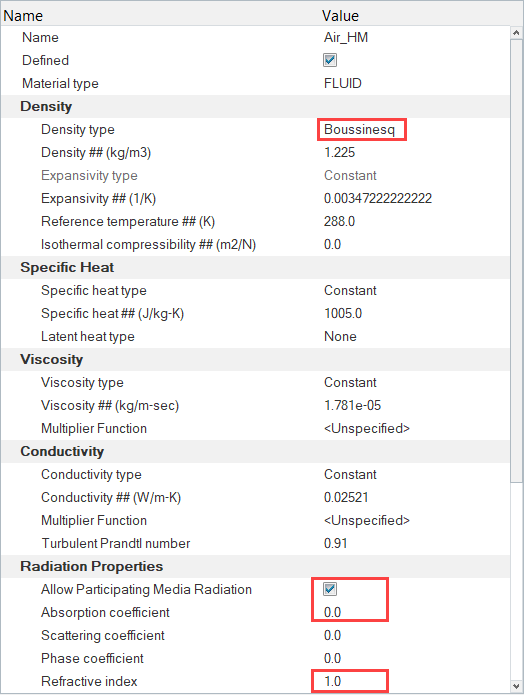Select Reference temperature ## (K) label
Image resolution: width=524 pixels, height=695 pixels.
point(128,221)
